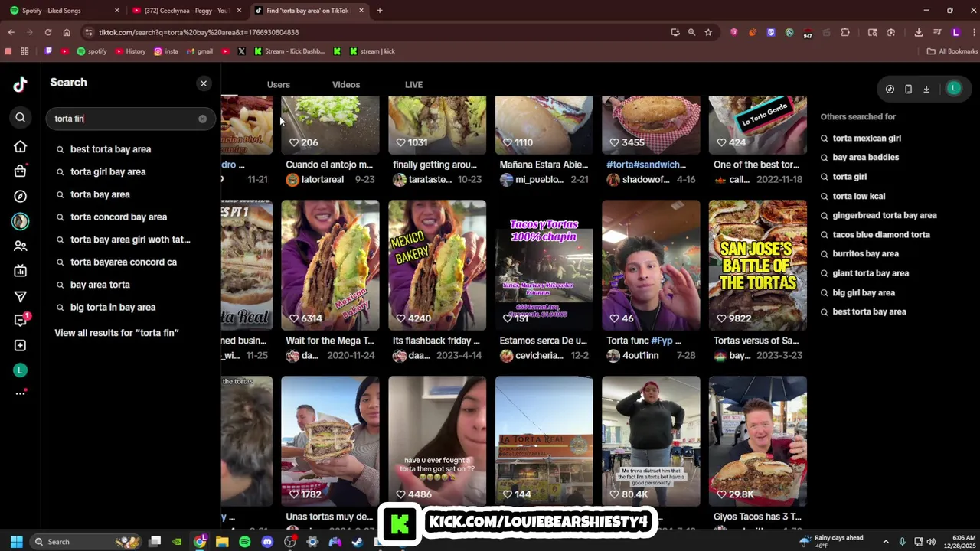The width and height of the screenshot is (980, 551).
Task: Bookmark this page with star icon
Action: (x=708, y=32)
